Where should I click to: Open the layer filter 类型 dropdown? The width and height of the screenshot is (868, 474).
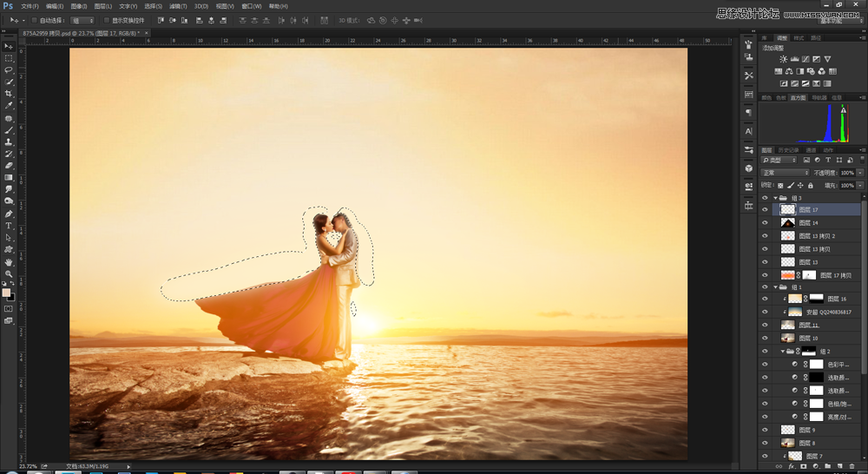pyautogui.click(x=779, y=160)
